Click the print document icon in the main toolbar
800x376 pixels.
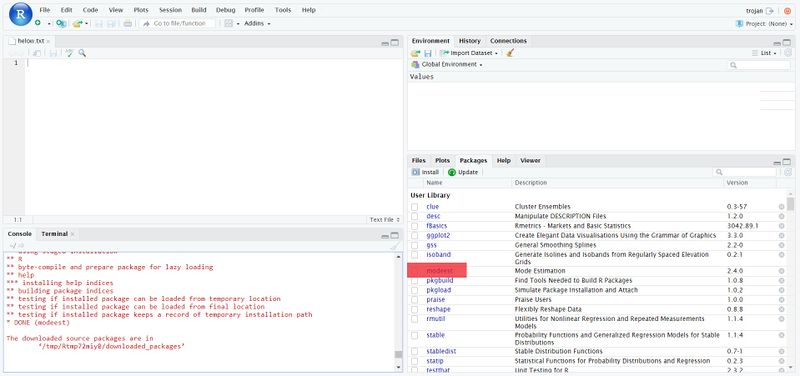(x=128, y=23)
